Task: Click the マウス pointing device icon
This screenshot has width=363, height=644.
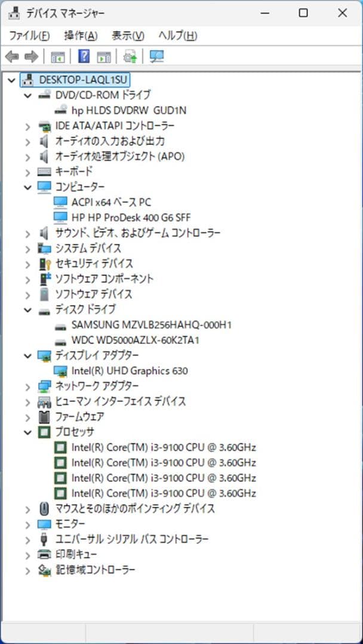Action: [44, 509]
